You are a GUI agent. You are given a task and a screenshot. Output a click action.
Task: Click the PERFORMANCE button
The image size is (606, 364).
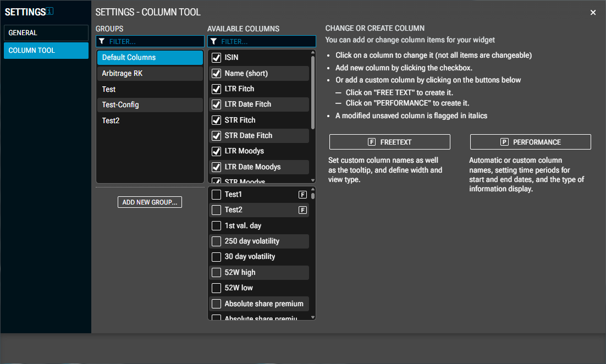click(530, 142)
